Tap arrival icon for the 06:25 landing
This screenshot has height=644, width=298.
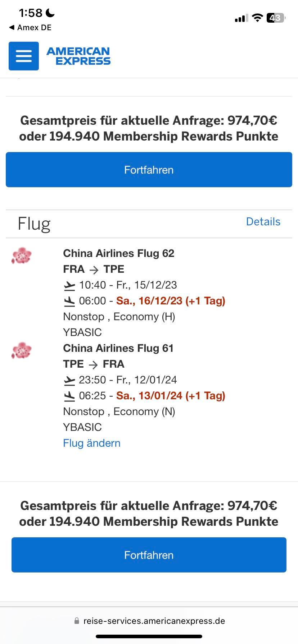pos(69,396)
